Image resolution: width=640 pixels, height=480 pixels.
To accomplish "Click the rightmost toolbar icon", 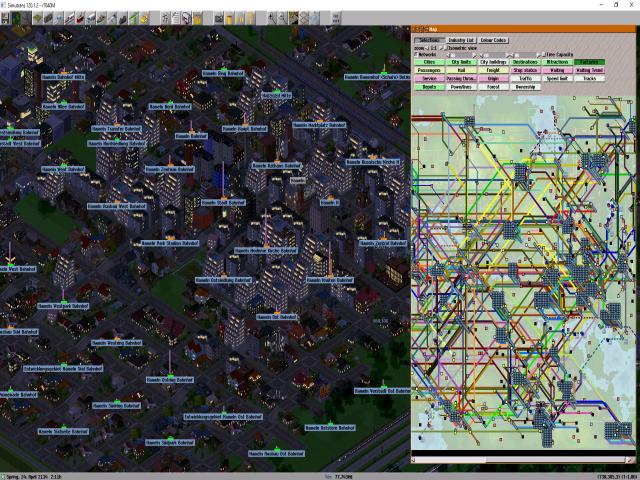I will click(336, 18).
